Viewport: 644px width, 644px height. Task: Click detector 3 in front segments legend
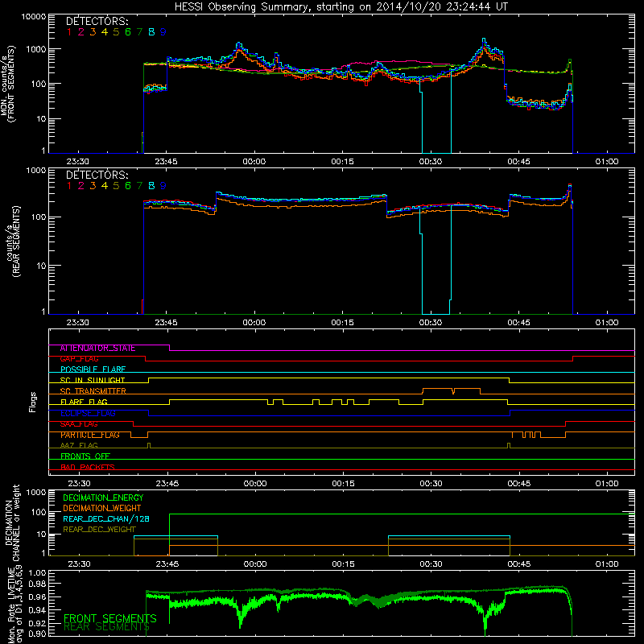coord(93,32)
